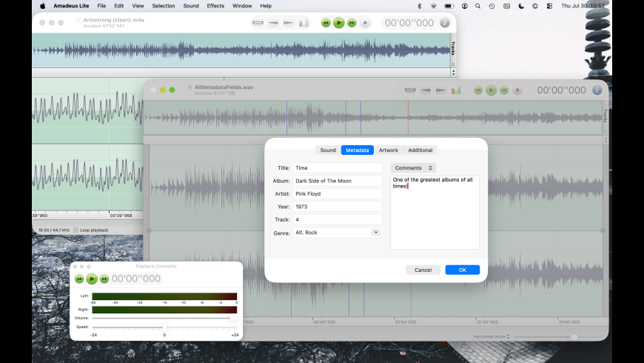644x363 pixels.
Task: Fast-forward from the Playback Controller panel
Action: tap(104, 279)
